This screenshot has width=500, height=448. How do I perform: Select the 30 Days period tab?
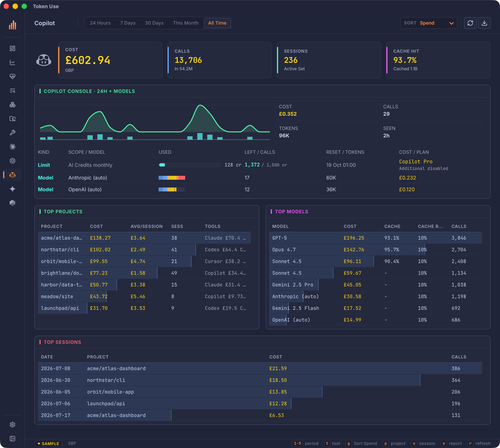[154, 23]
